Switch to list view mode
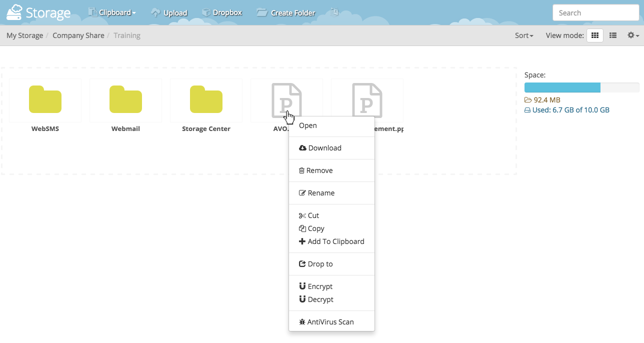Image resolution: width=644 pixels, height=343 pixels. pyautogui.click(x=612, y=35)
